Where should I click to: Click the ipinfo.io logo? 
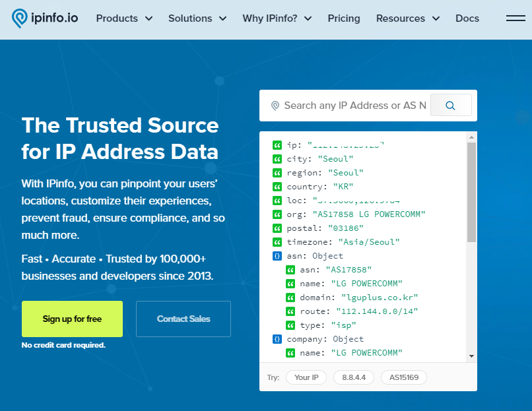[x=45, y=18]
